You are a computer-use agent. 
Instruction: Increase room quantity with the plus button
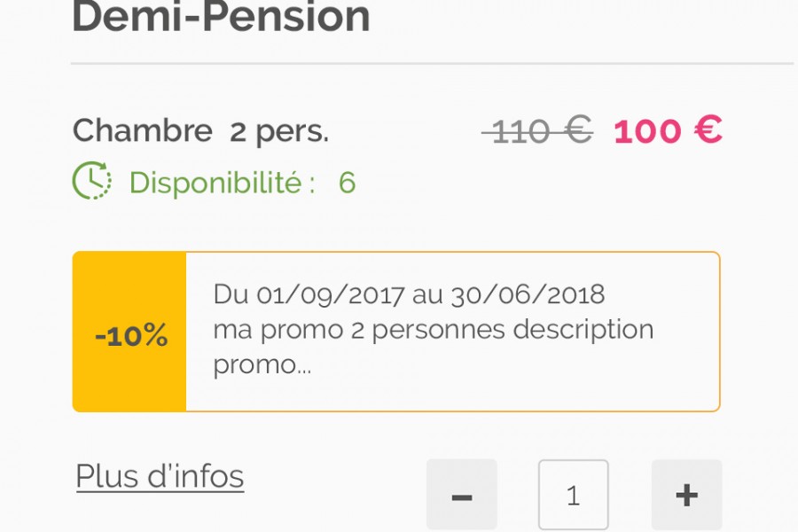click(686, 495)
